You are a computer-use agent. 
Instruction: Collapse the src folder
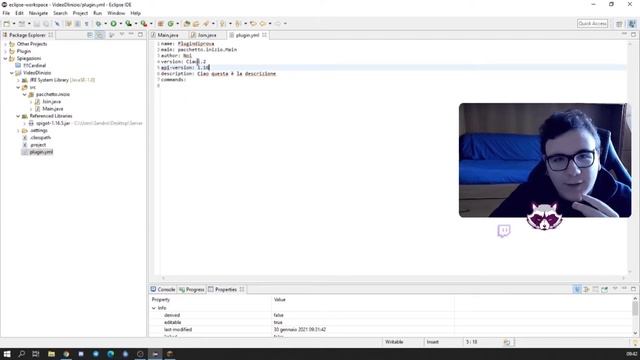tap(18, 87)
